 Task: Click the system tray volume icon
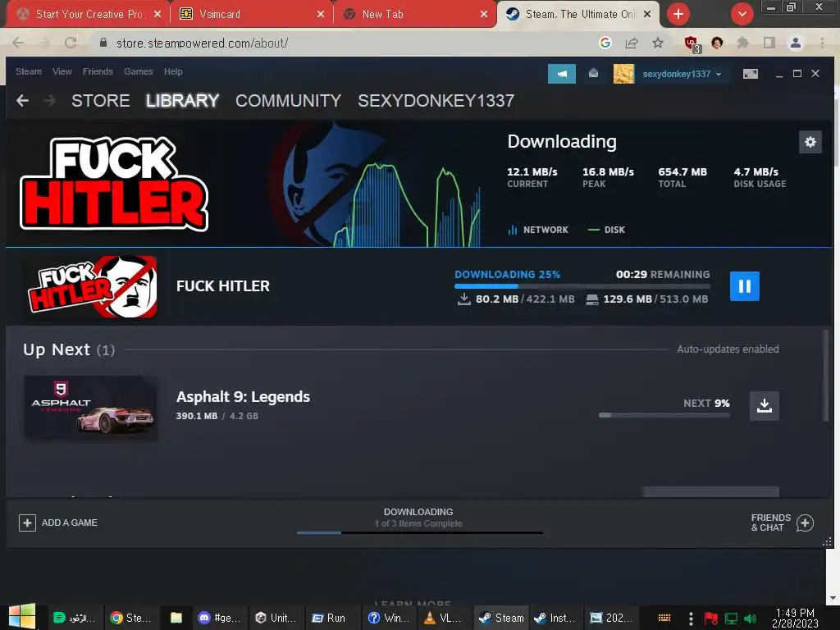(750, 619)
